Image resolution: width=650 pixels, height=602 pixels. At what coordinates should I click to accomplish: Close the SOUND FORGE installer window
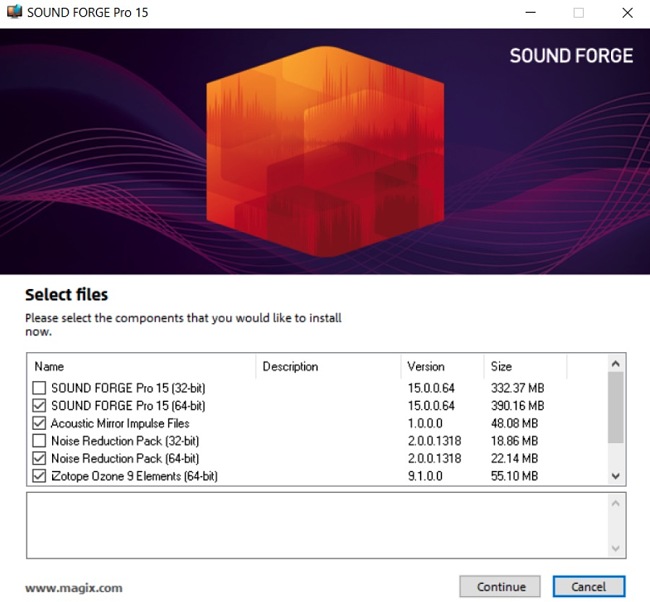tap(627, 13)
